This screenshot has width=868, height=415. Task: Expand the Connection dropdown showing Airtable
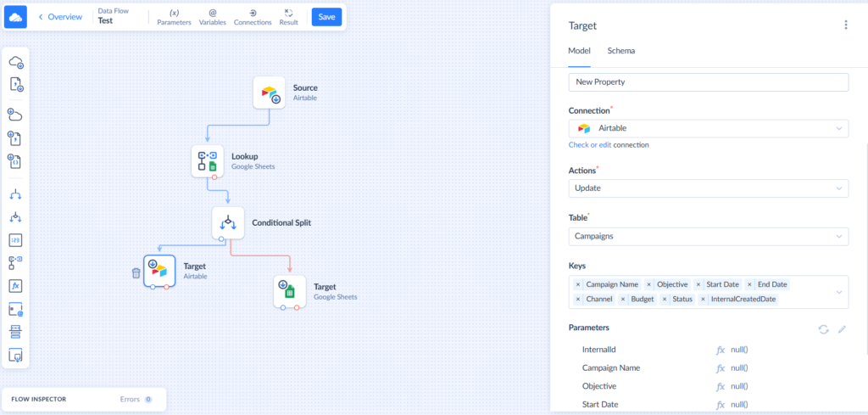708,128
